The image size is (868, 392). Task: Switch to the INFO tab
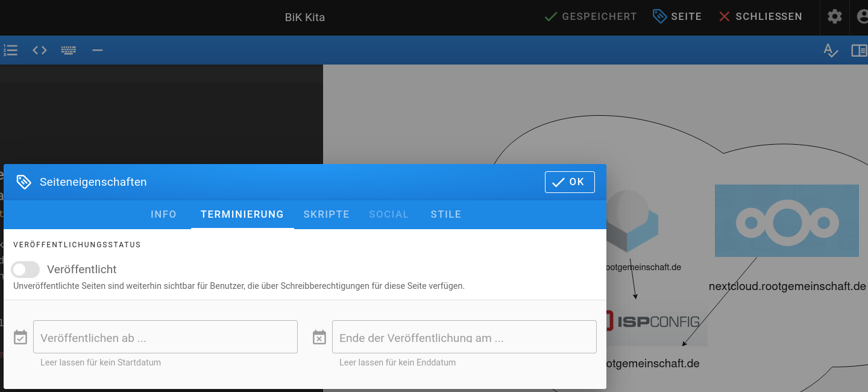point(163,214)
